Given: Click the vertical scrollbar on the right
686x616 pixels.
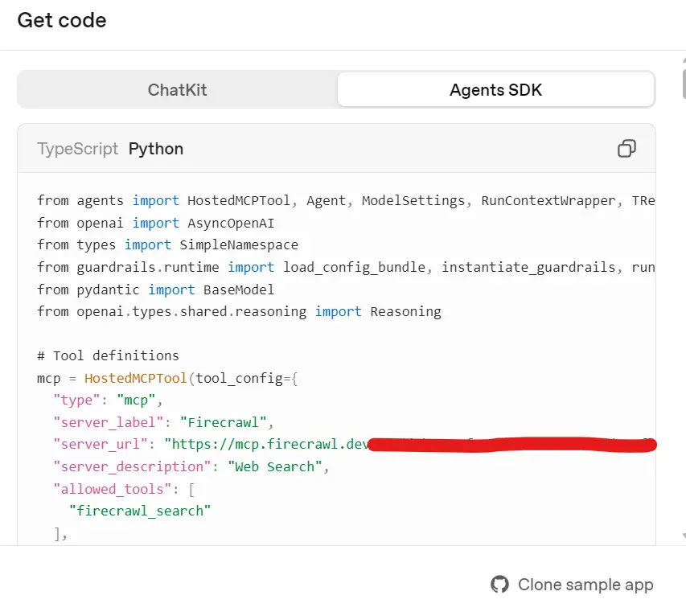Looking at the screenshot, I should pos(681,80).
